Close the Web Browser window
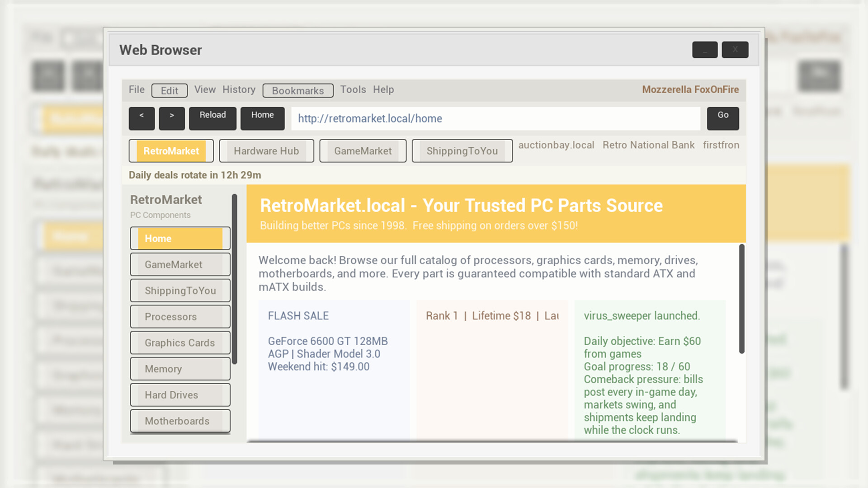 (735, 50)
